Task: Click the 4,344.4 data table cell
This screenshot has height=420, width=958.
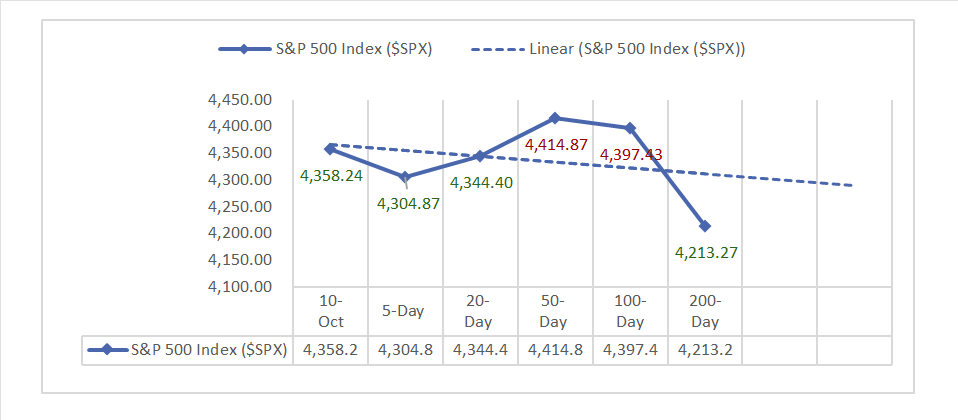Action: 480,350
